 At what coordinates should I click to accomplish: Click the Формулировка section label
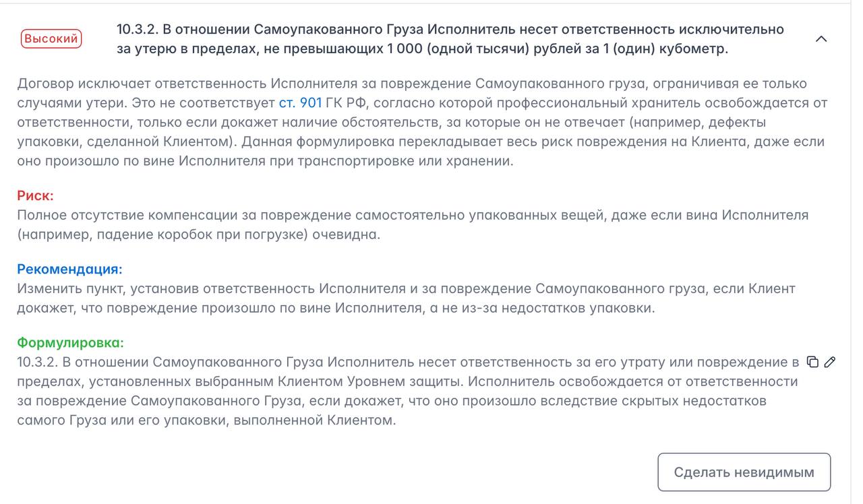(x=70, y=342)
